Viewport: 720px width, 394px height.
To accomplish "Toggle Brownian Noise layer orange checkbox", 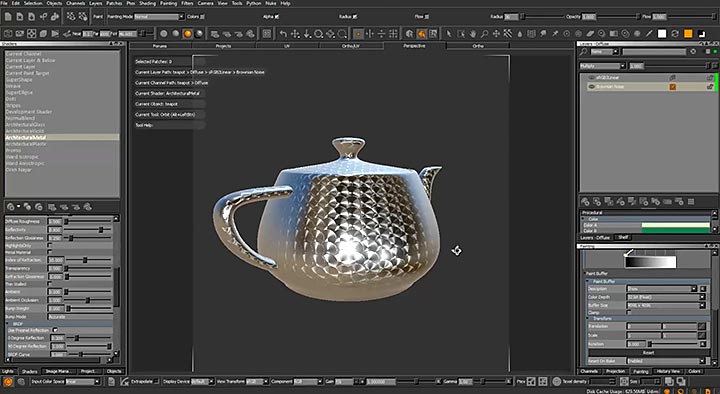I will click(673, 87).
